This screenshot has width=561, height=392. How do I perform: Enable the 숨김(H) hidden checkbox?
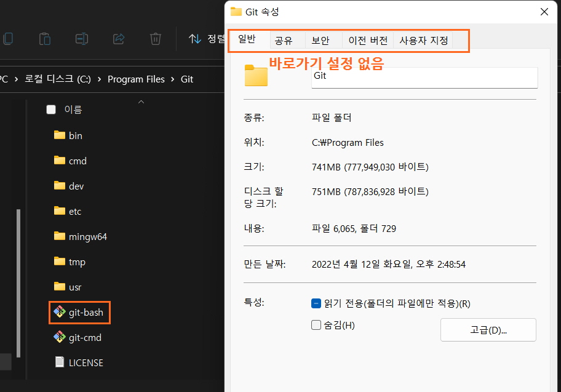(316, 325)
